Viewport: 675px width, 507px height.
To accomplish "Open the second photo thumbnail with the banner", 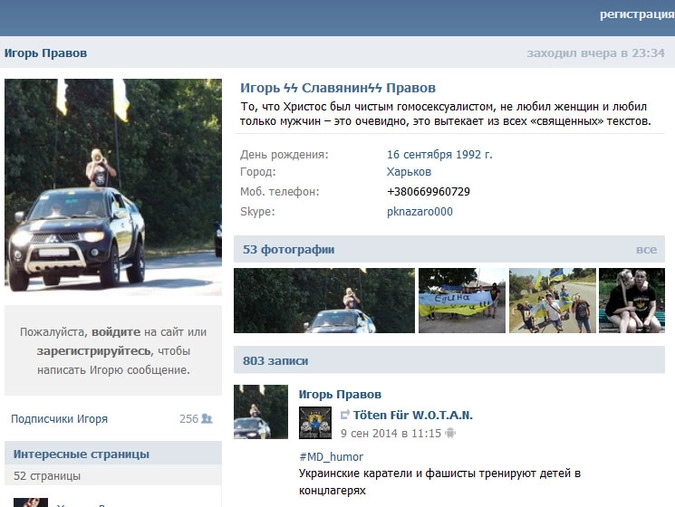I will (x=461, y=300).
